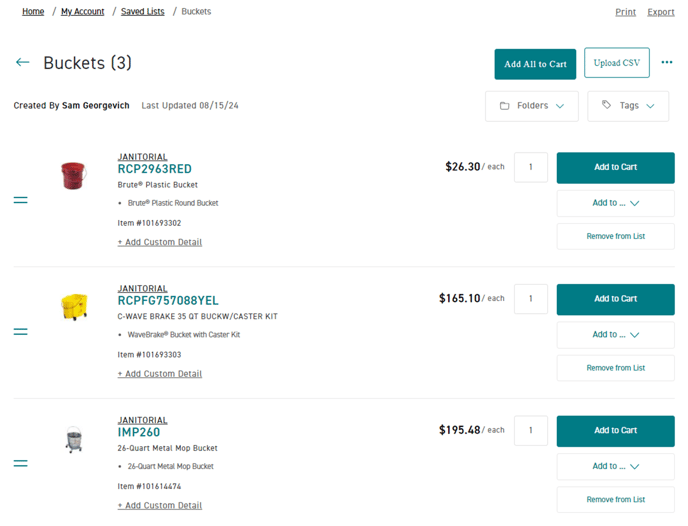Go to Saved Lists breadcrumb
The width and height of the screenshot is (688, 526).
[x=143, y=11]
